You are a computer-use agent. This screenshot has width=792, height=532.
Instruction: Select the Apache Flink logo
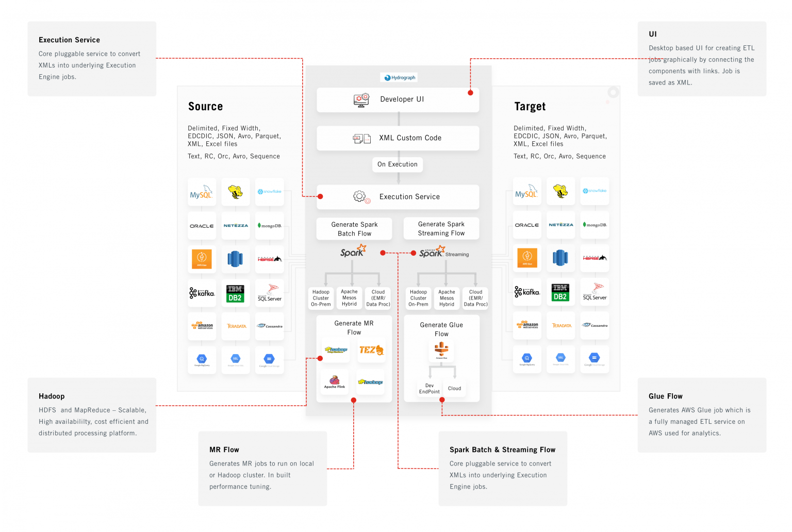point(335,382)
